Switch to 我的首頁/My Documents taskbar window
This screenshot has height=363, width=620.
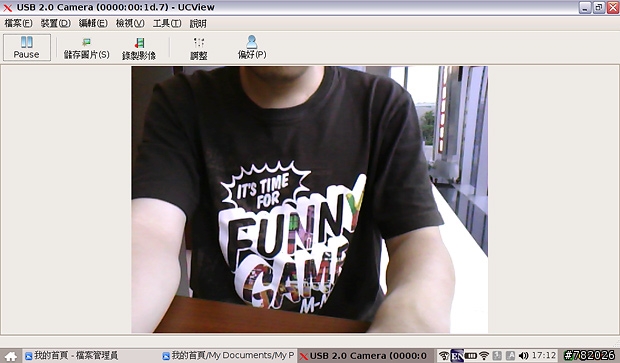(x=229, y=355)
